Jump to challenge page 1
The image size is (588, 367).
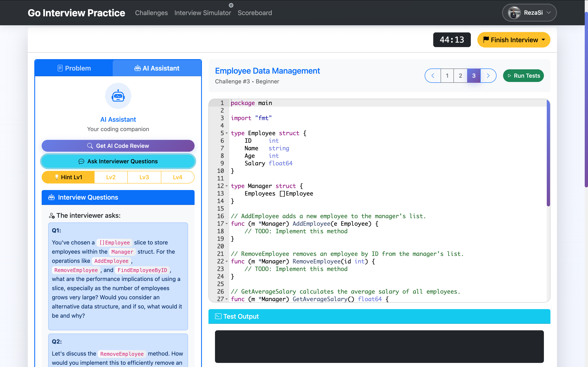[x=447, y=76]
